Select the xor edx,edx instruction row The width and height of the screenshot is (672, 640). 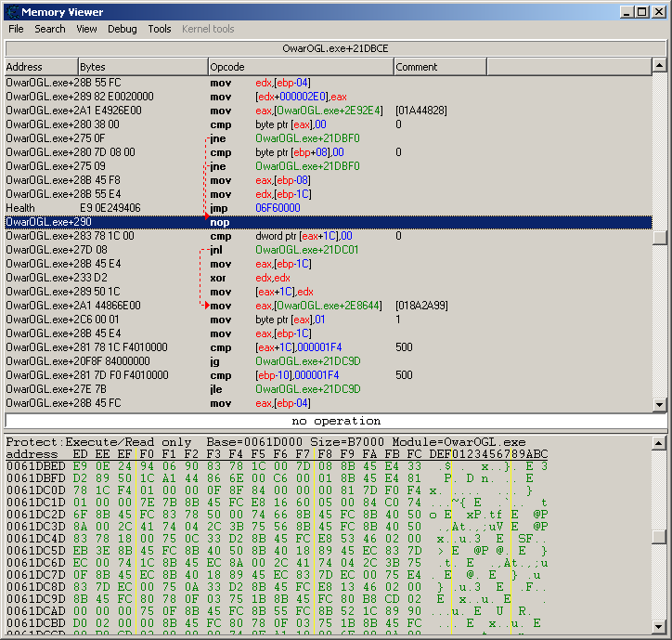186,278
